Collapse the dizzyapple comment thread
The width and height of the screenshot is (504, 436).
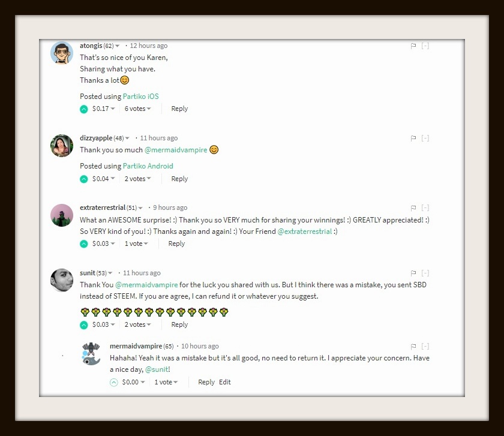(x=425, y=138)
